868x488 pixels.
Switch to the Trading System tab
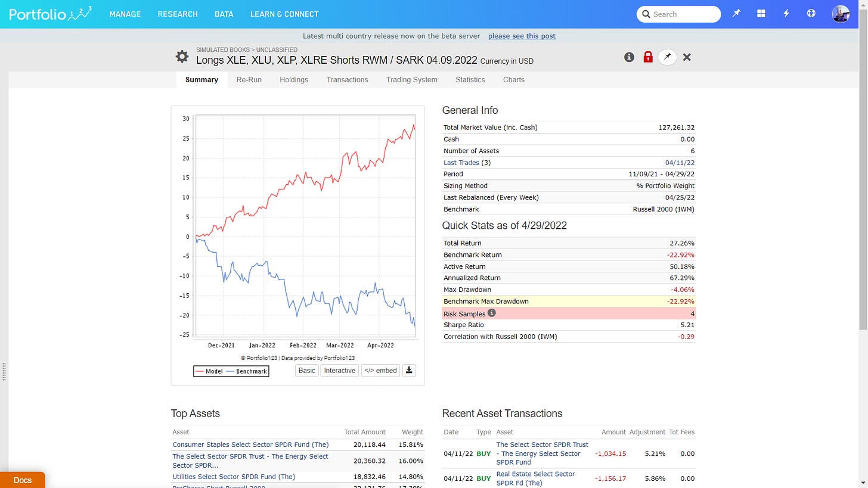click(411, 79)
